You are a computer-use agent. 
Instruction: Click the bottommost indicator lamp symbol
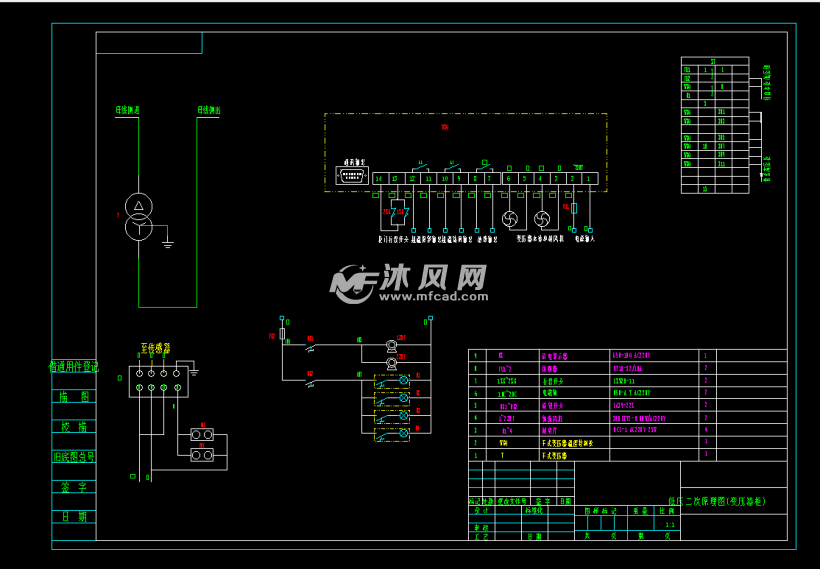(x=404, y=433)
